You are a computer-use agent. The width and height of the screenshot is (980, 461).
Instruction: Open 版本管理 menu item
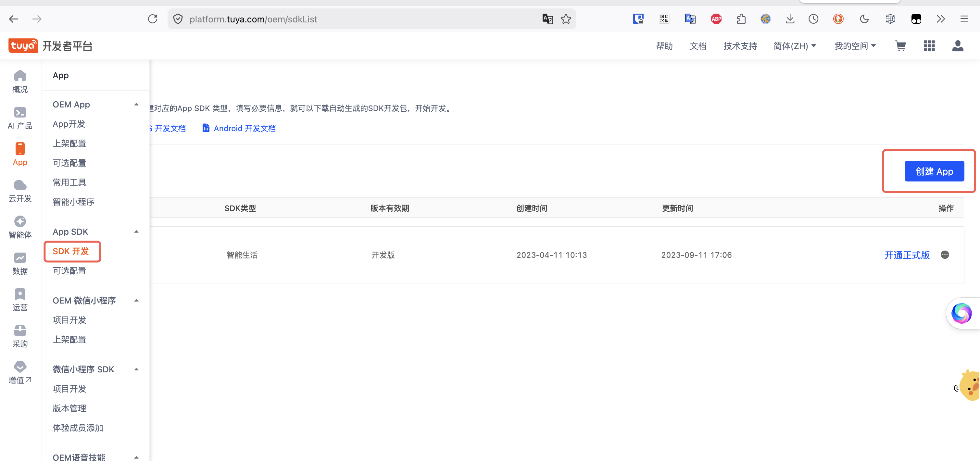[x=69, y=408]
